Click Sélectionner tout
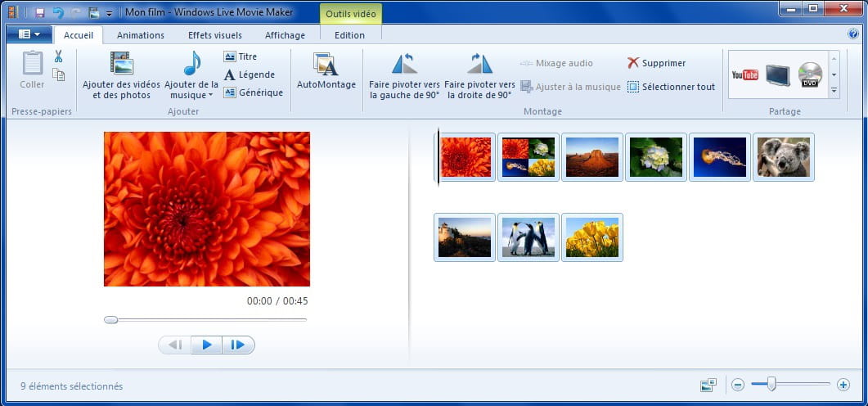The height and width of the screenshot is (406, 868). [x=671, y=87]
